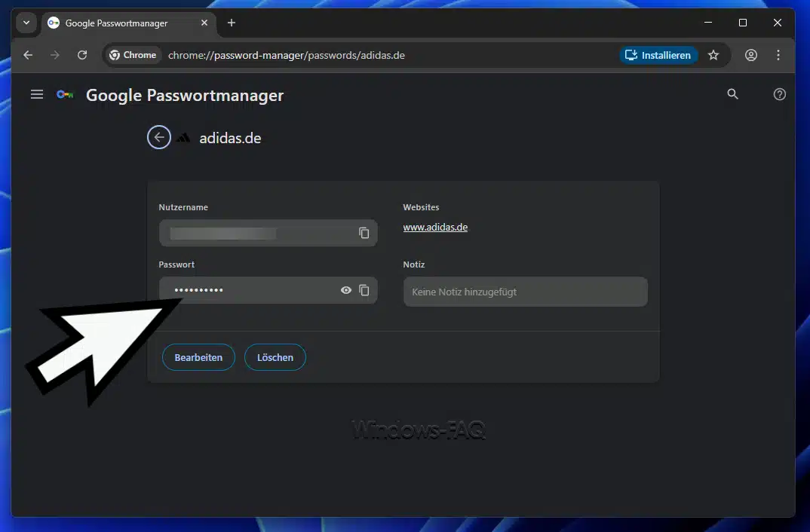Click the Löschen button
Screen dimensions: 810x532
[x=275, y=357]
